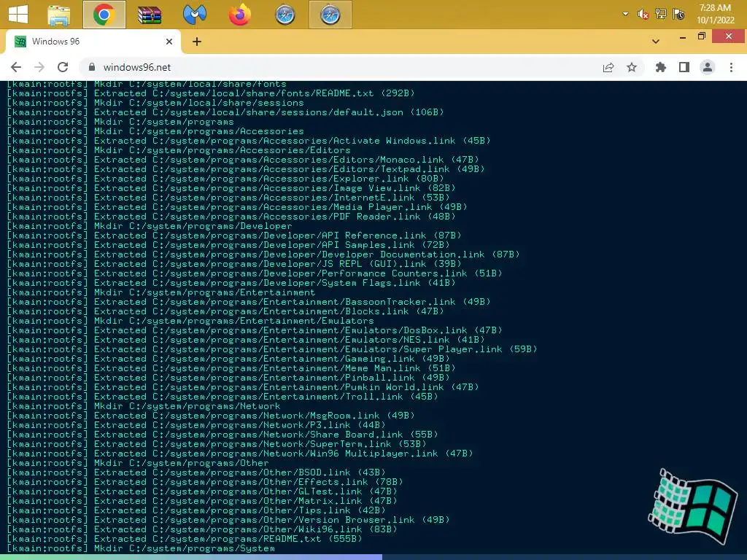747x560 pixels.
Task: Click the Developer Documentation.link log line
Action: [x=263, y=254]
